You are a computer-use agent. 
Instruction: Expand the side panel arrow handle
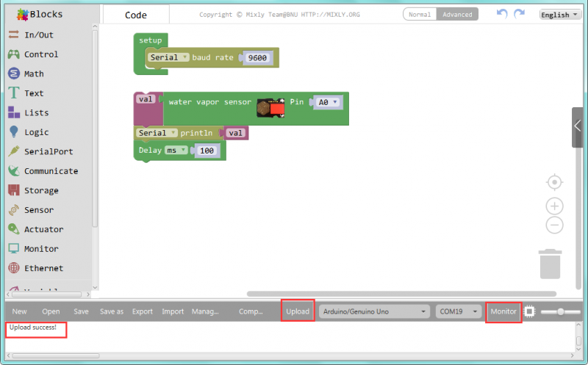click(x=578, y=126)
